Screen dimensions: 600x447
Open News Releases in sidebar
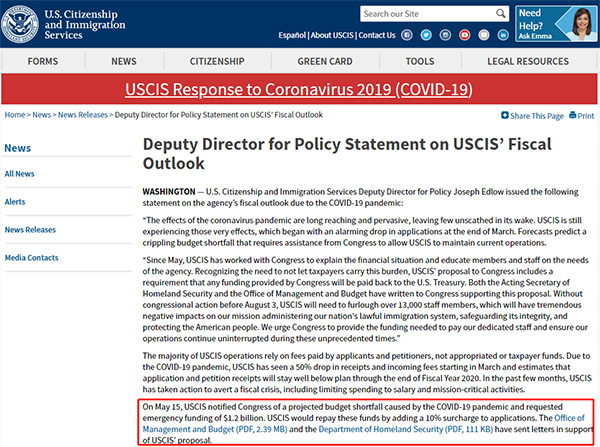tap(30, 230)
